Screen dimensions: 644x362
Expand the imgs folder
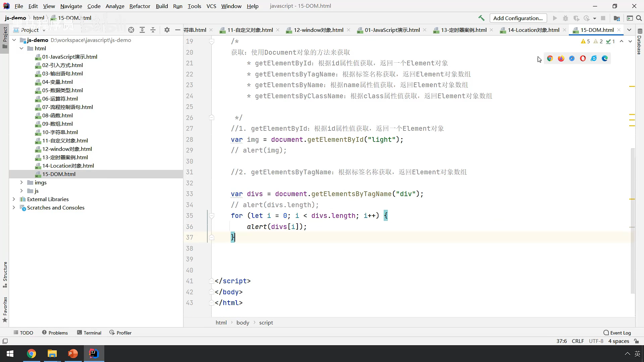pos(21,182)
